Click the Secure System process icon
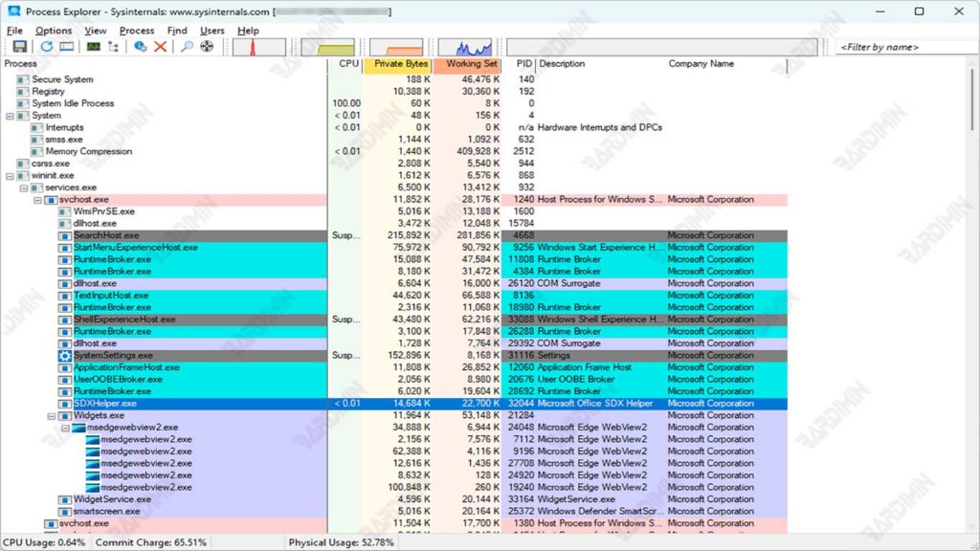980x551 pixels. pos(23,79)
